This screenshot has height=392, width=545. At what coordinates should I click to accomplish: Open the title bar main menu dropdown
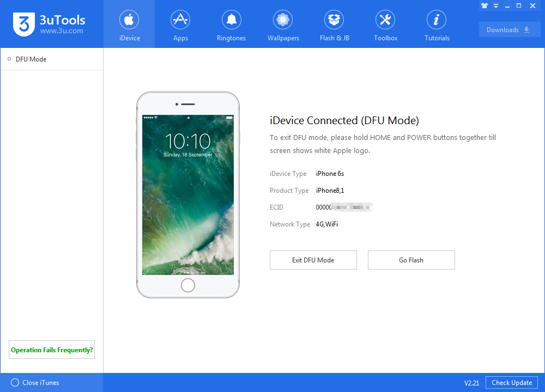click(x=496, y=5)
